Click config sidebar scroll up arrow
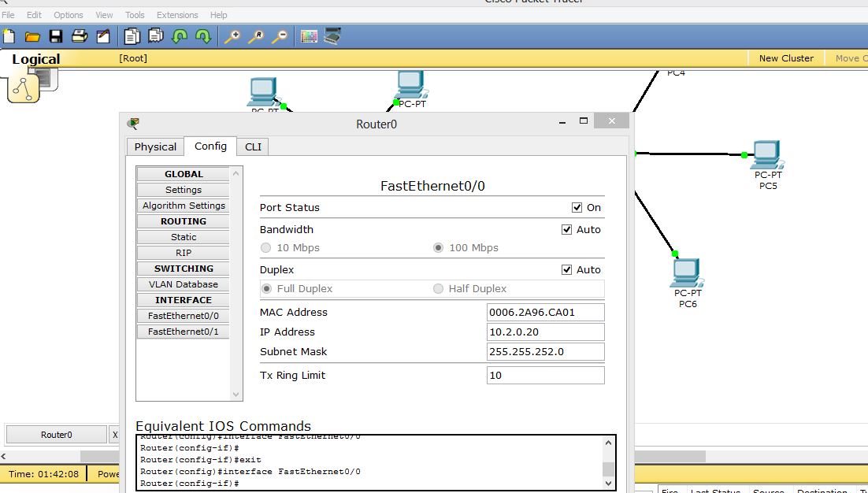868x493 pixels. coord(236,173)
